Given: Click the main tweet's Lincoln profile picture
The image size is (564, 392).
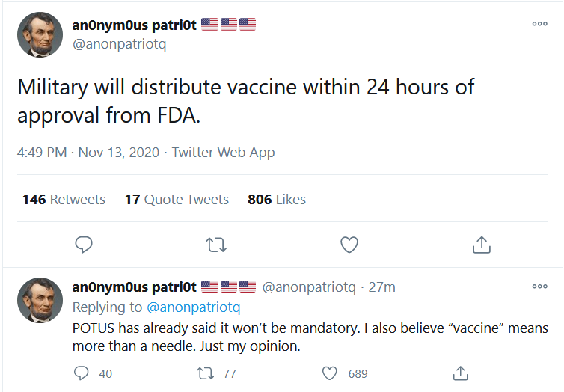Looking at the screenshot, I should click(40, 34).
